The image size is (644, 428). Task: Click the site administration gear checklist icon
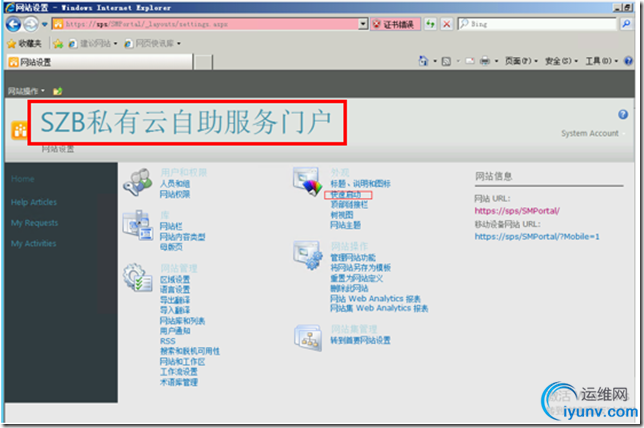137,278
